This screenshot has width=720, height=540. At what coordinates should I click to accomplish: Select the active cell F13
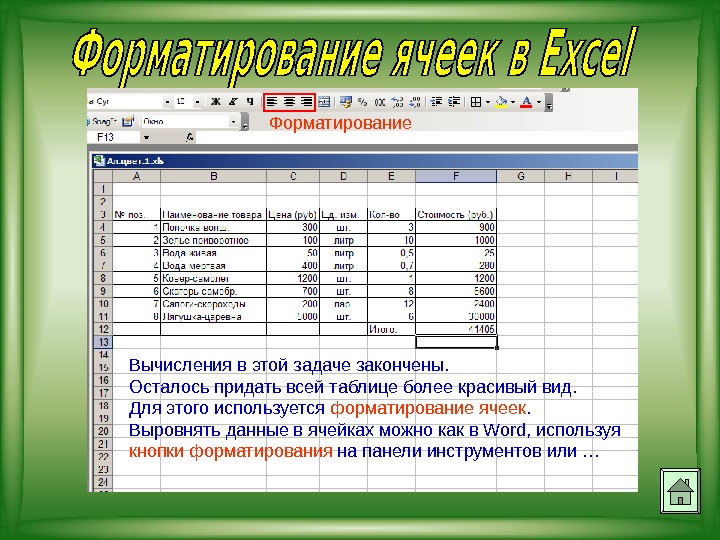click(x=456, y=342)
